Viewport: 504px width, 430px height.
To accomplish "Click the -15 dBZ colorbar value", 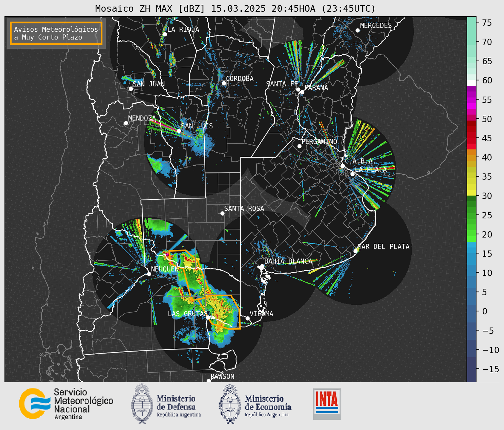I will tap(491, 369).
